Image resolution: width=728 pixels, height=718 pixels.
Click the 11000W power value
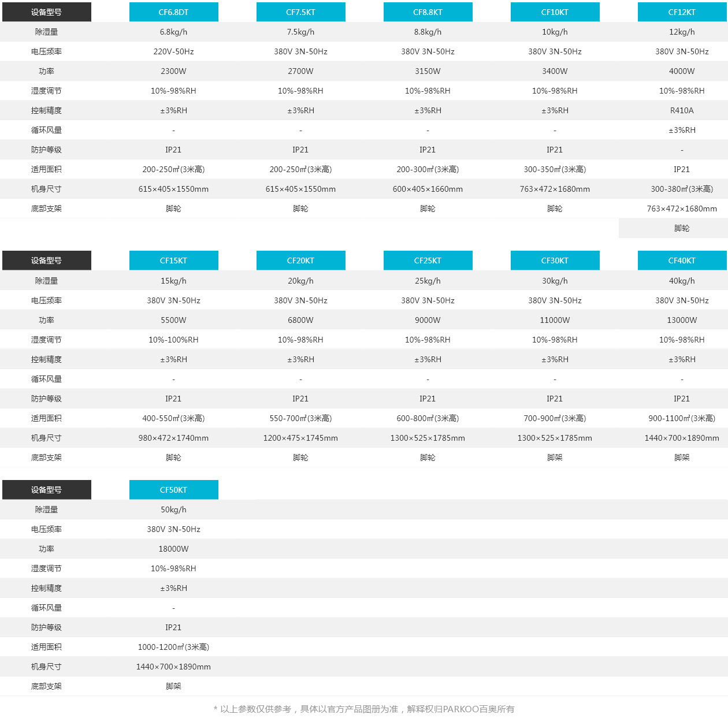coord(555,320)
